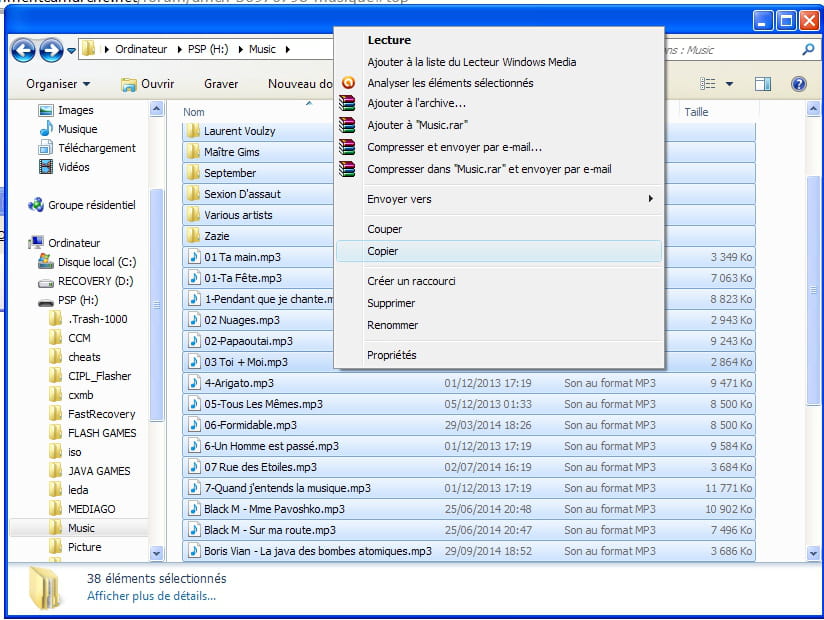Viewport: 824px width, 620px height.
Task: Click the 01 Ta main.mp3 file icon
Action: pyautogui.click(x=194, y=256)
